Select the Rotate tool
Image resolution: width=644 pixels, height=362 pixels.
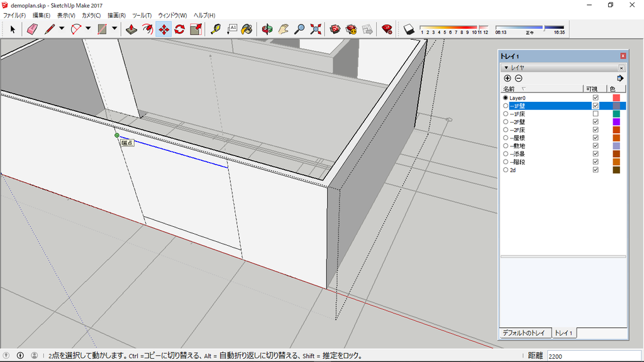click(179, 29)
